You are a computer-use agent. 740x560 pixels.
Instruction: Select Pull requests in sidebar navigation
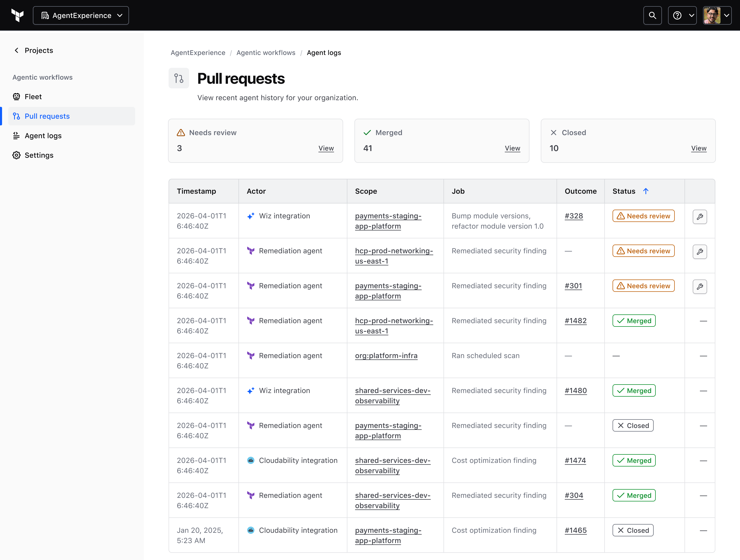[x=47, y=116]
